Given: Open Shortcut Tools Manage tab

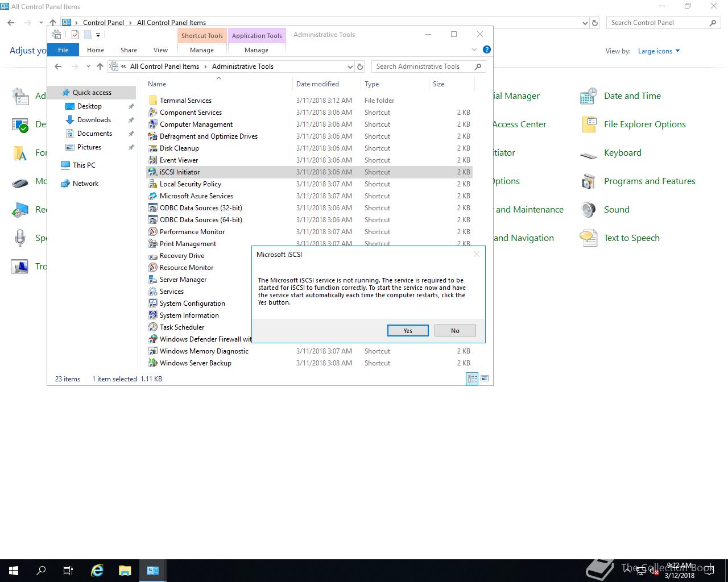Looking at the screenshot, I should click(202, 50).
